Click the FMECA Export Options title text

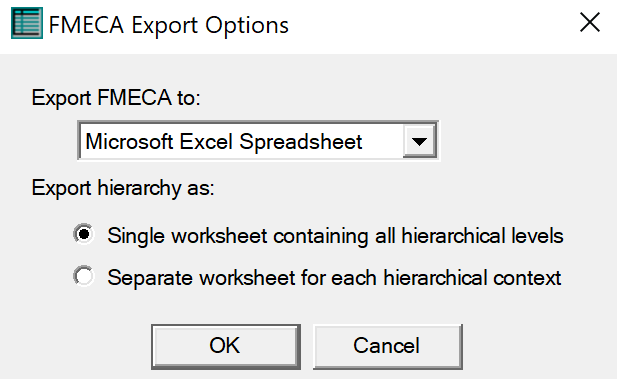tap(168, 25)
